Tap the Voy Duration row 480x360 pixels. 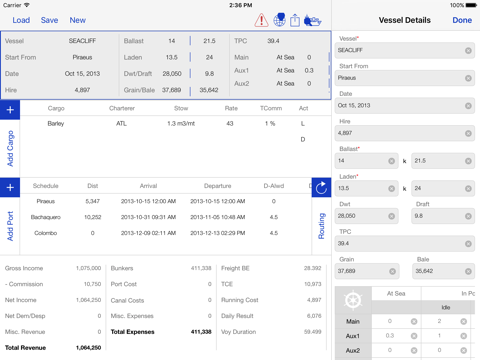[271, 332]
